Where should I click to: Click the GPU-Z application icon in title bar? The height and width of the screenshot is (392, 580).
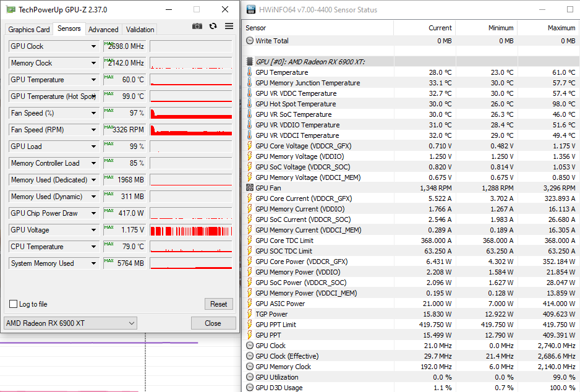click(x=11, y=10)
